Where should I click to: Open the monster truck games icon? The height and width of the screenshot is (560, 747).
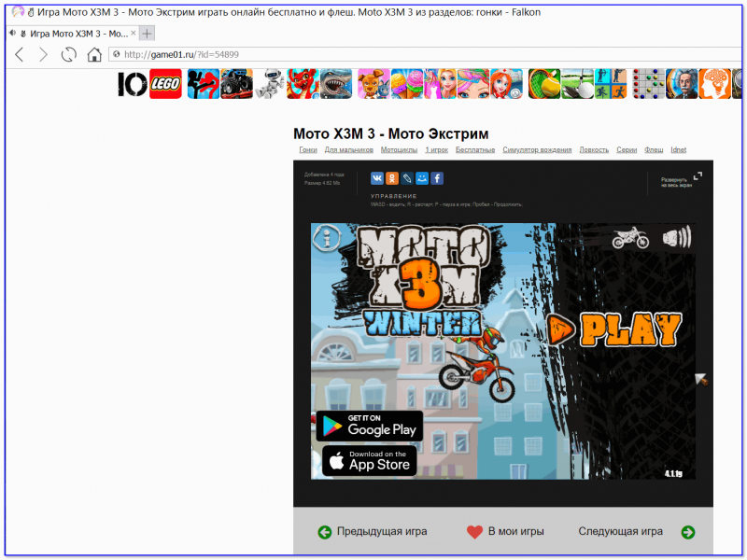[236, 84]
